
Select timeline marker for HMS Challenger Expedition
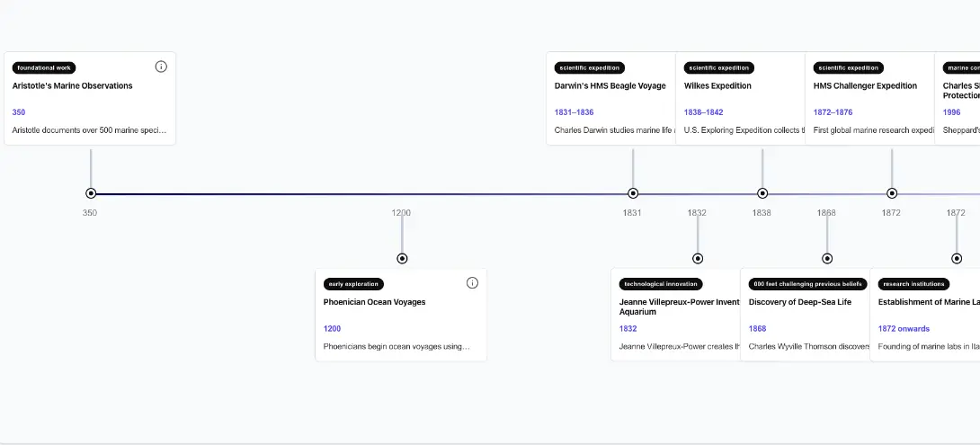(892, 193)
